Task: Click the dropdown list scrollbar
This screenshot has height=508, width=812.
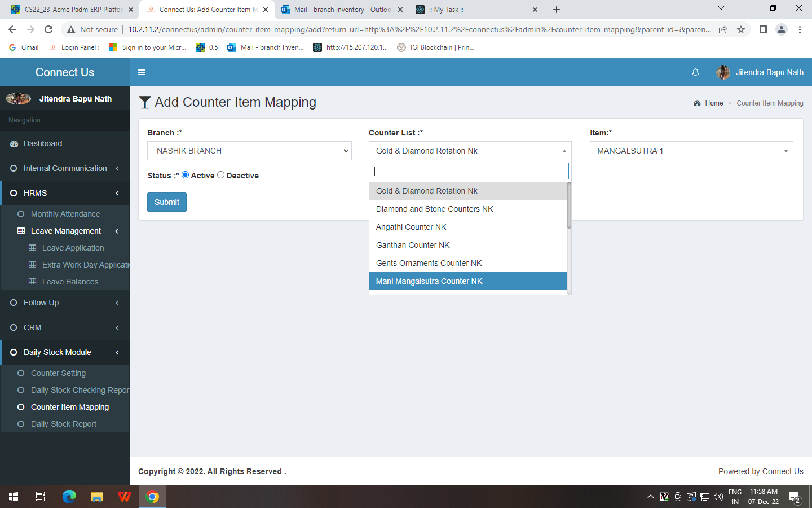Action: tap(570, 205)
